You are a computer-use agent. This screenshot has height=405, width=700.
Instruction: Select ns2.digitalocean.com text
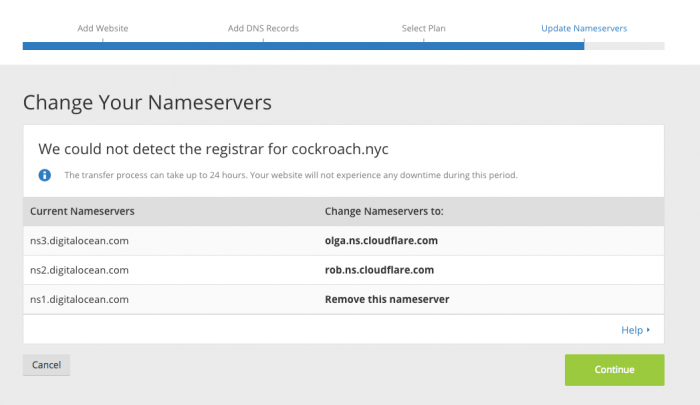(79, 270)
